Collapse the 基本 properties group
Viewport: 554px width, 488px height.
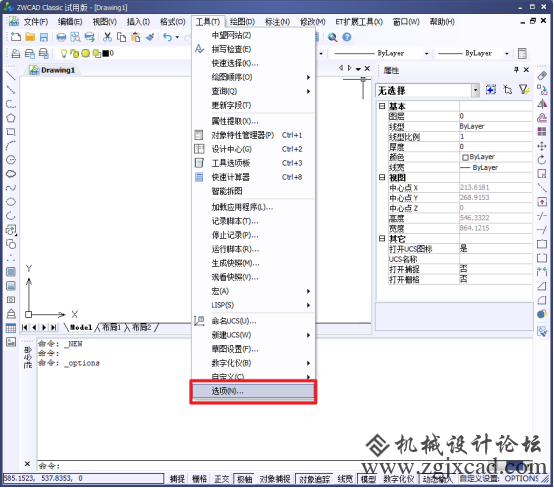(x=382, y=106)
